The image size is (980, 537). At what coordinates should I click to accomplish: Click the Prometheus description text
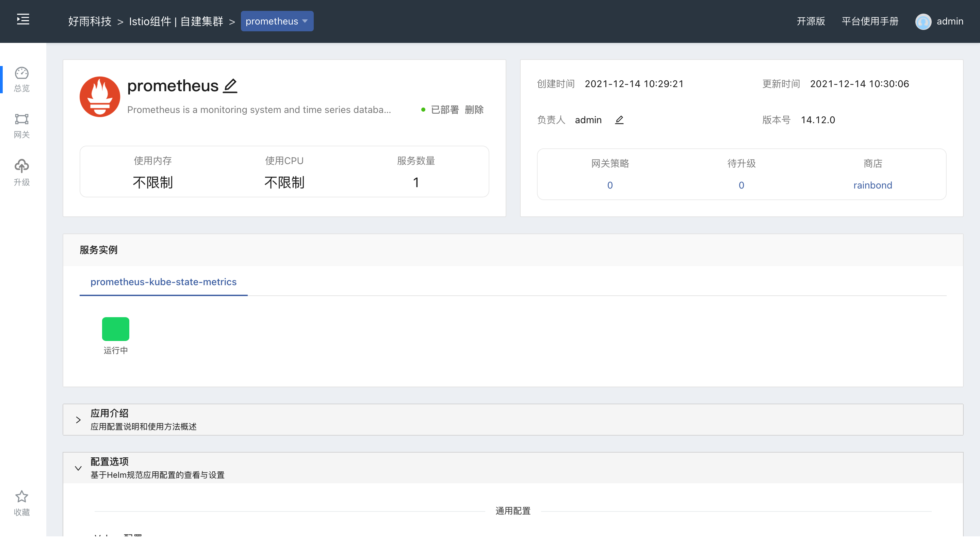click(x=259, y=110)
